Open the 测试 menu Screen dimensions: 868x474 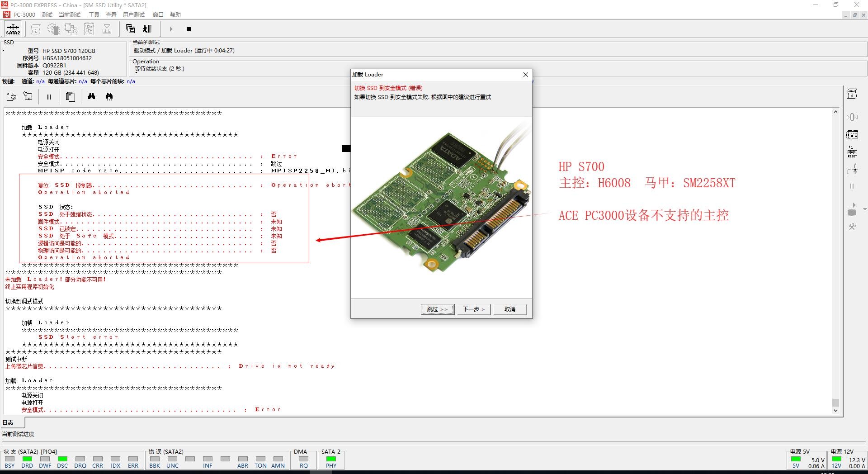click(47, 14)
